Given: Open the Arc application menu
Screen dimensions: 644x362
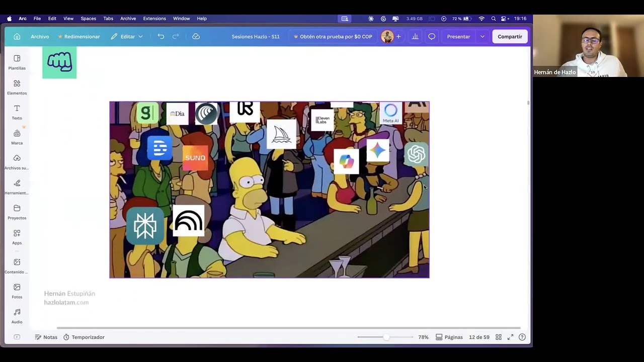Looking at the screenshot, I should point(23,19).
